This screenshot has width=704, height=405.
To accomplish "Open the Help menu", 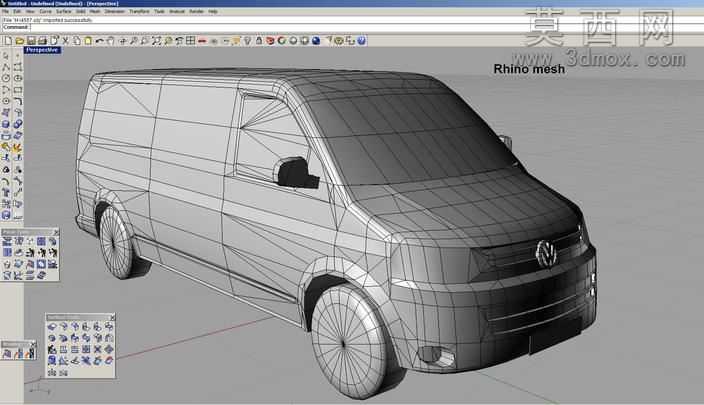I will click(x=213, y=11).
